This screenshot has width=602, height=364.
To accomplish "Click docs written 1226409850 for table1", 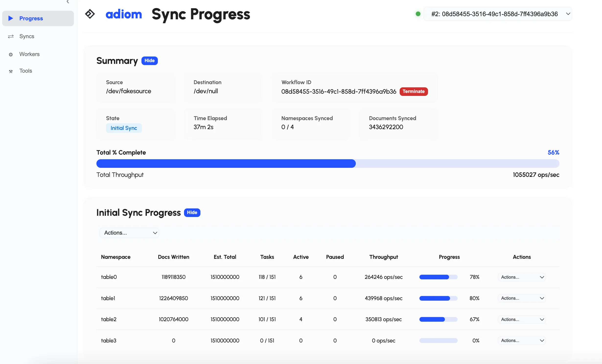I will pos(174,298).
